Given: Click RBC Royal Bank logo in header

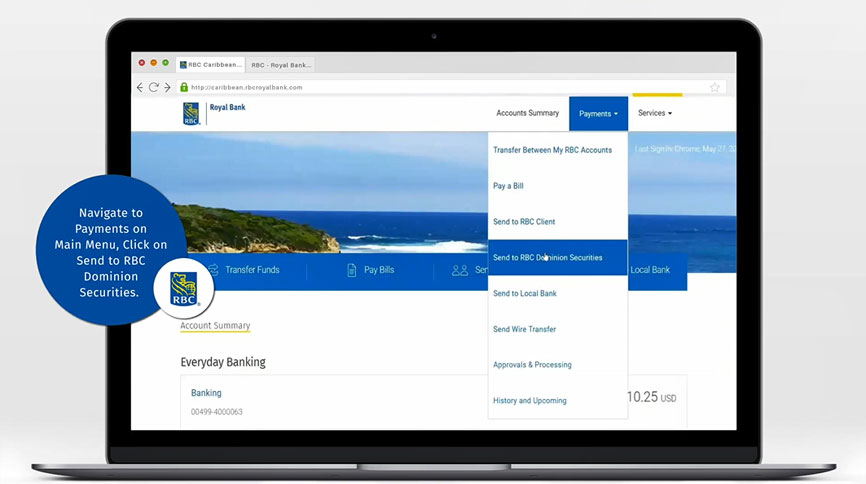Looking at the screenshot, I should [191, 114].
